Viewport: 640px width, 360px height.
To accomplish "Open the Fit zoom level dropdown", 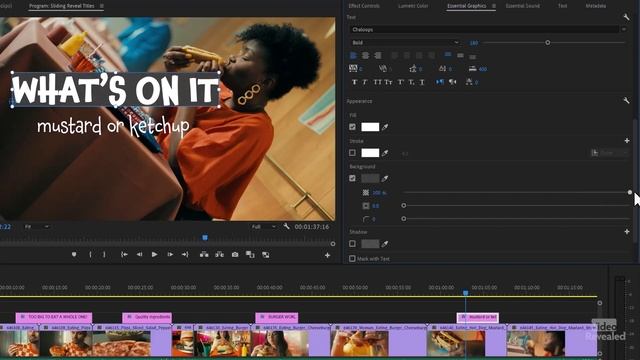I will (37, 227).
